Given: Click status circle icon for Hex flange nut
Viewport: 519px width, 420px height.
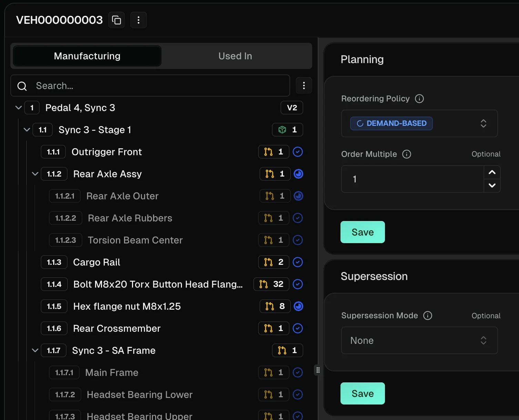Looking at the screenshot, I should click(x=298, y=306).
